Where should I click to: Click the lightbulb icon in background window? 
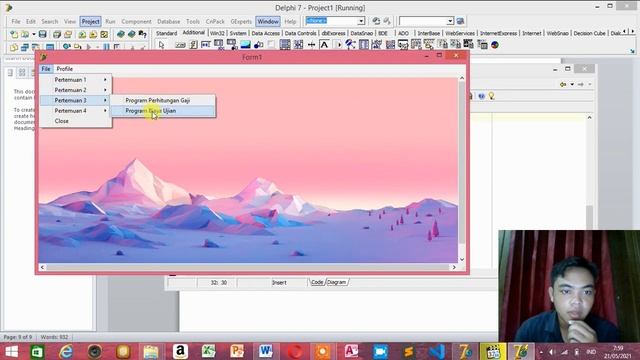[x=491, y=96]
